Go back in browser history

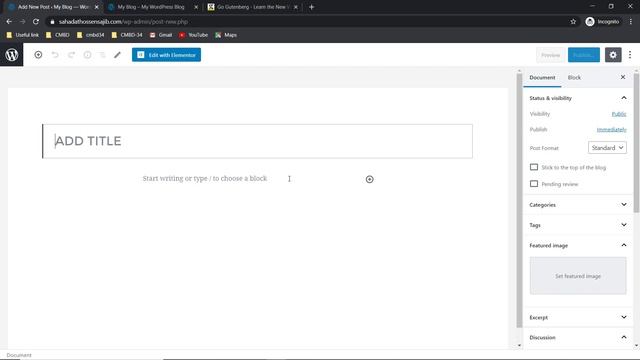pos(9,22)
